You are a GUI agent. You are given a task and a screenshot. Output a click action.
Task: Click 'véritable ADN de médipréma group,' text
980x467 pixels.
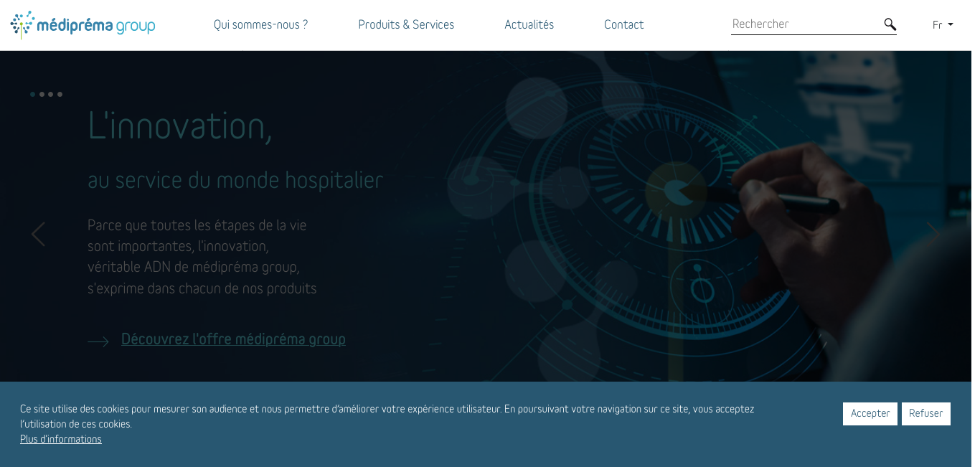coord(194,267)
